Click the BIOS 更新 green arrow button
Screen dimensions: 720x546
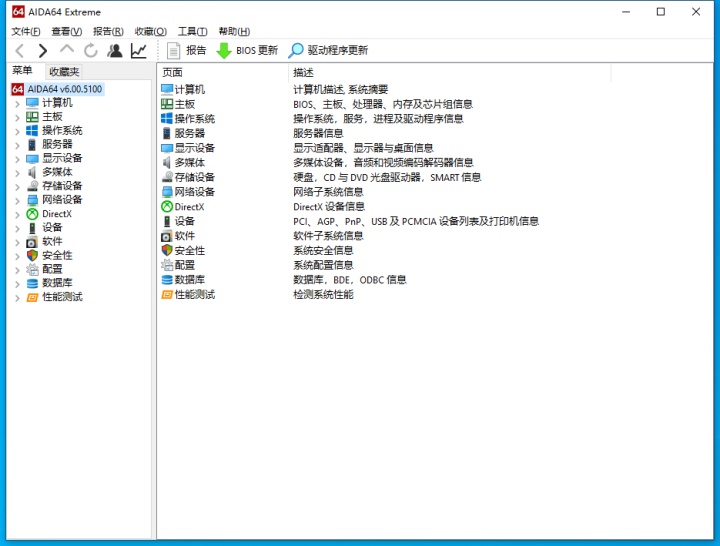pyautogui.click(x=247, y=50)
